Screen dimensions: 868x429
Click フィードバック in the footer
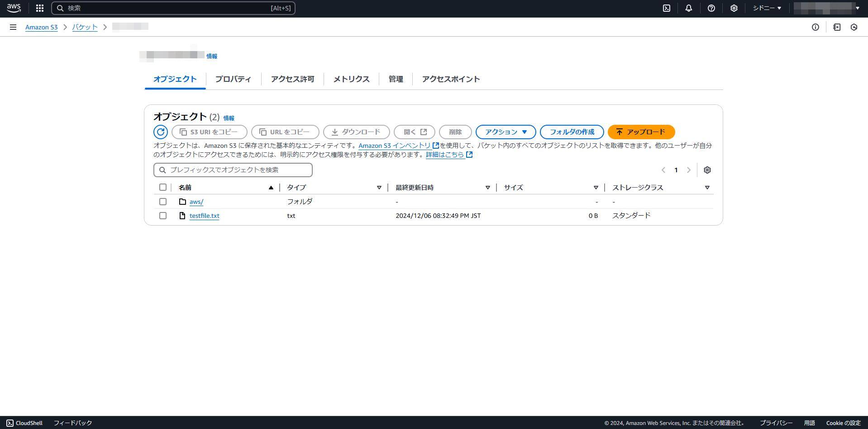pyautogui.click(x=73, y=423)
